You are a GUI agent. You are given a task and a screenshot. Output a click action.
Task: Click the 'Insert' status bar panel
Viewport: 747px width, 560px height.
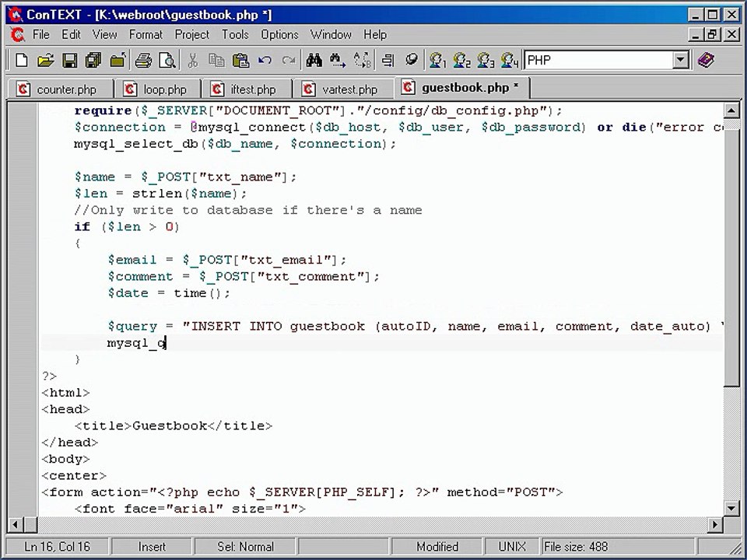[x=152, y=547]
